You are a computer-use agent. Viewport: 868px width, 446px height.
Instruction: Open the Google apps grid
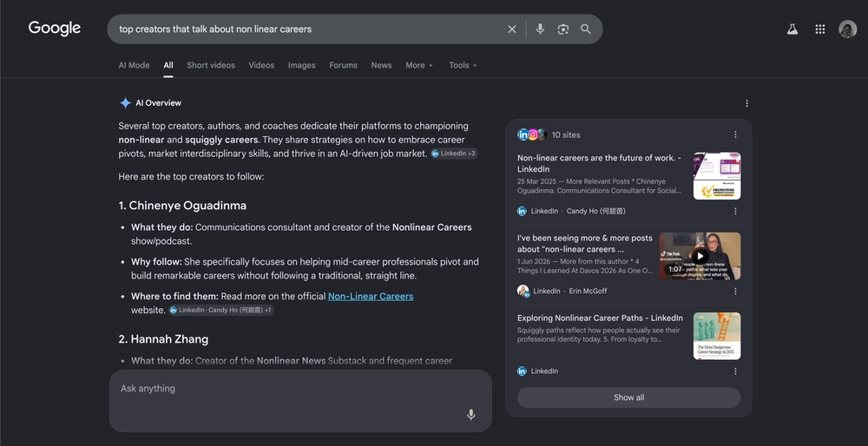[x=820, y=30]
